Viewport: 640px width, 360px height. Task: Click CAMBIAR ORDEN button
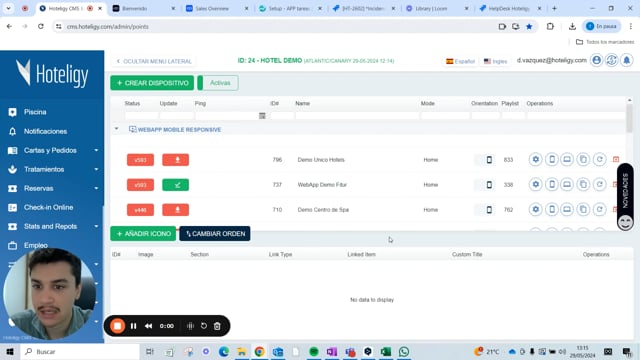[x=215, y=233]
